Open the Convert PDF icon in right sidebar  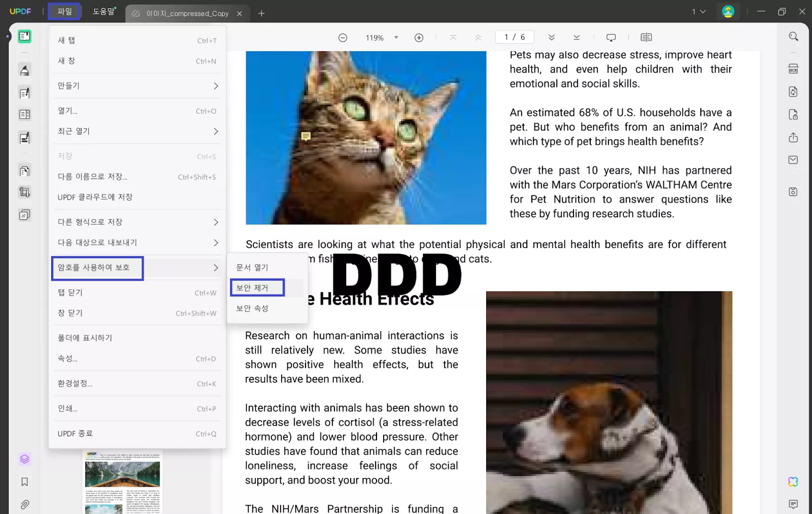tap(793, 92)
